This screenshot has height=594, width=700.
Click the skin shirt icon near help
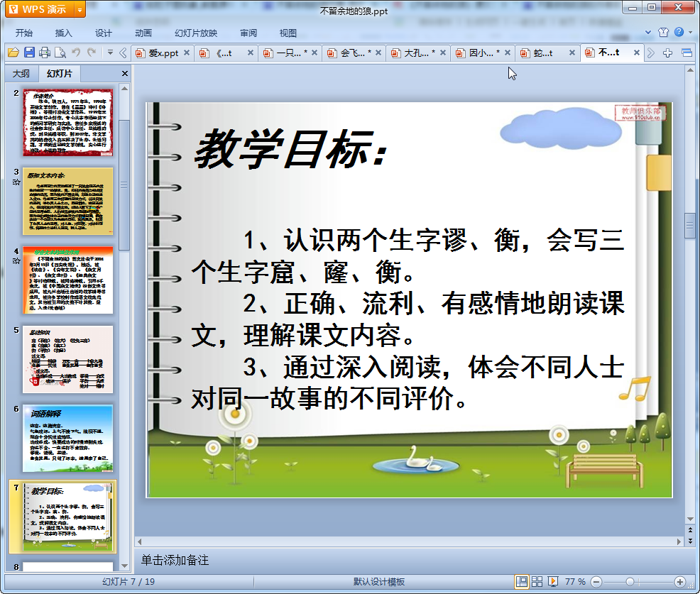pyautogui.click(x=663, y=32)
